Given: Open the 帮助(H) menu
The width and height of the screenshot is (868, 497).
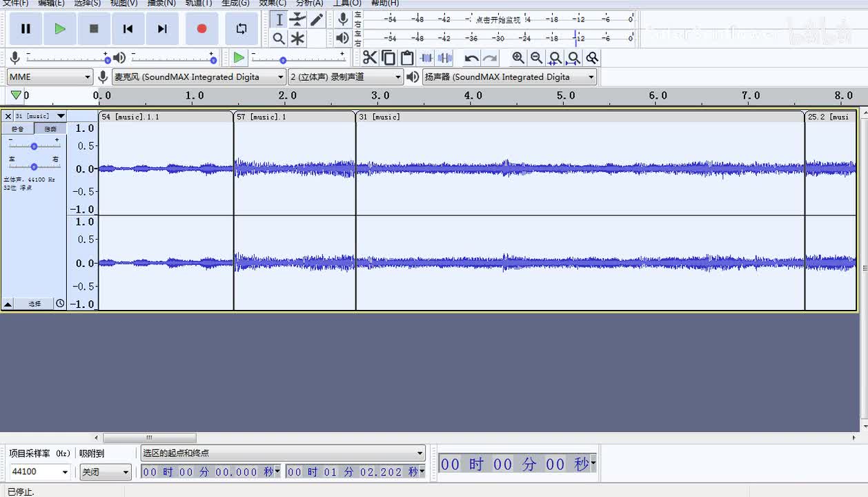Looking at the screenshot, I should (384, 3).
